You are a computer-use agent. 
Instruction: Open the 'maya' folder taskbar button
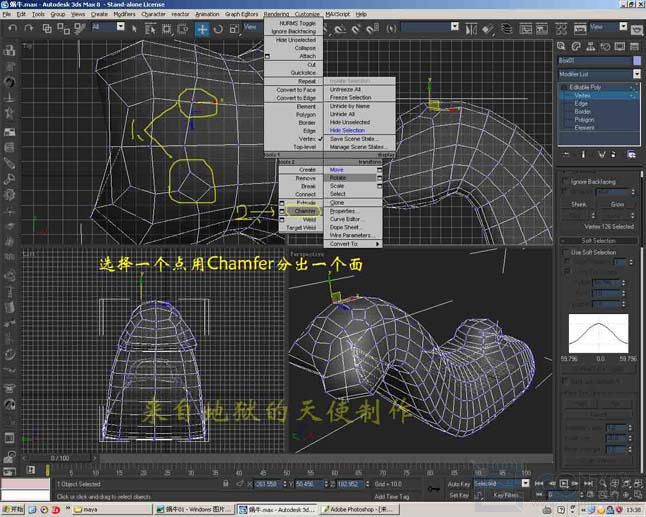[x=111, y=510]
